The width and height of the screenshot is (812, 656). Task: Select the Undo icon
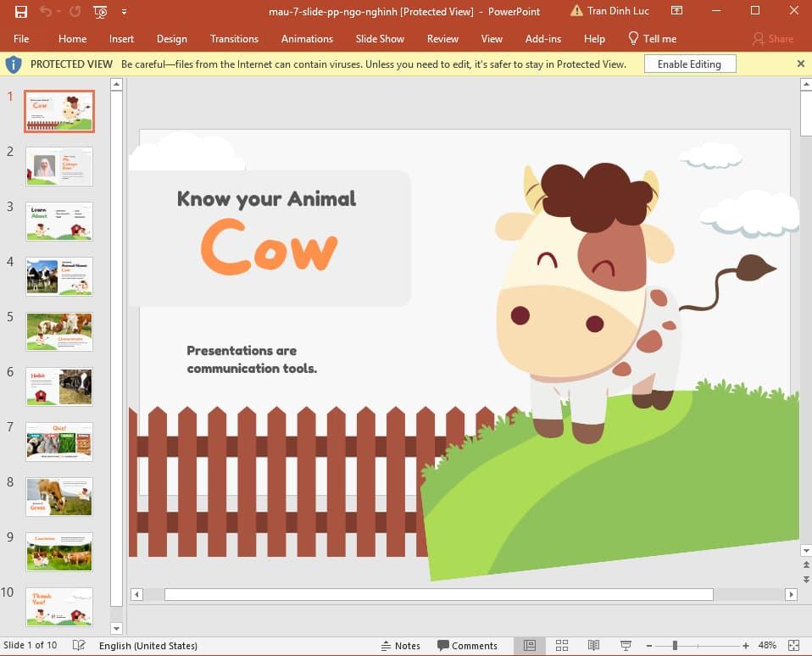tap(47, 11)
